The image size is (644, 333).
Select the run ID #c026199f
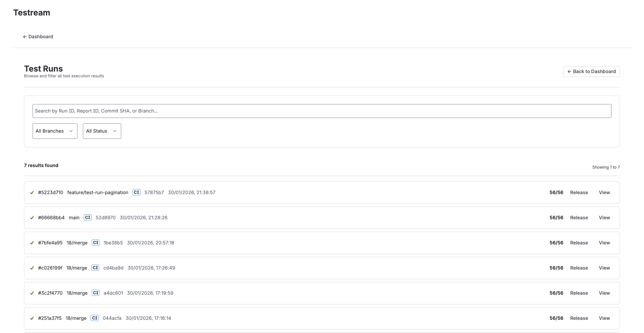50,268
